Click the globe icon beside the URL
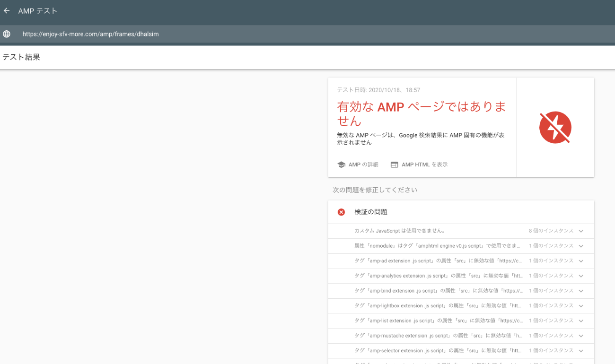 pos(7,34)
